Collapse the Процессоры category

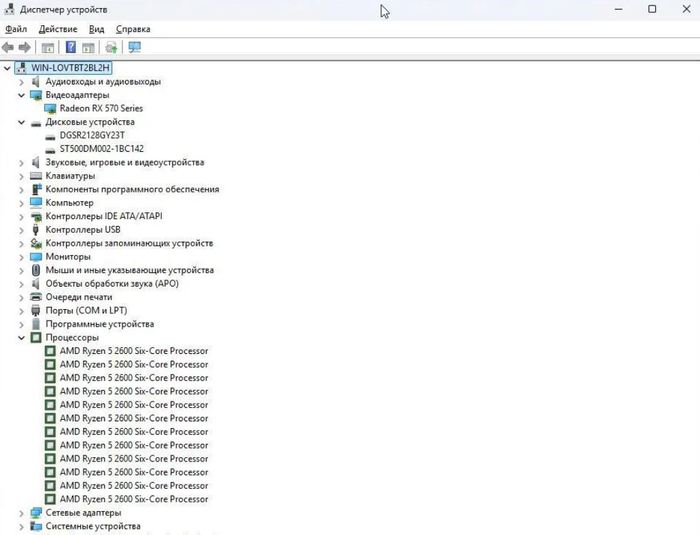click(x=21, y=338)
